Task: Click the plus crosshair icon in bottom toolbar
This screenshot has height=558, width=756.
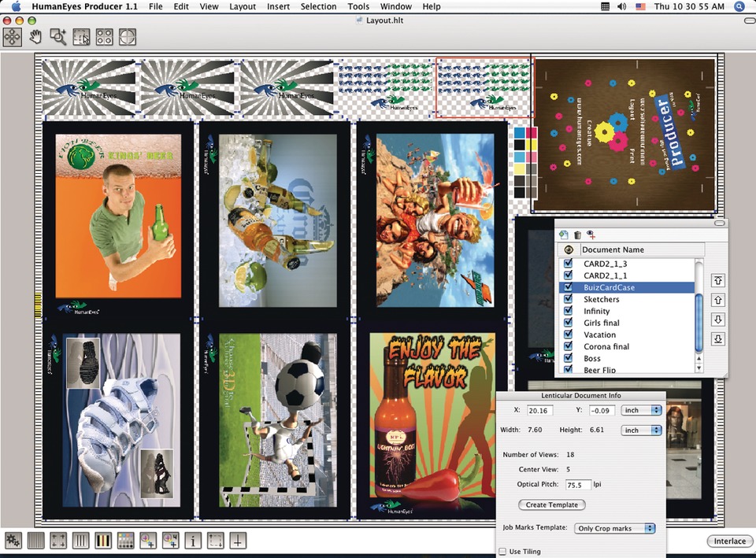Action: click(x=238, y=541)
